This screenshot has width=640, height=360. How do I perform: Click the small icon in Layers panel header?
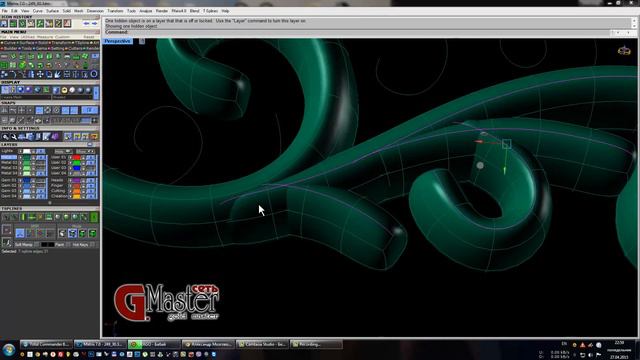(x=90, y=144)
